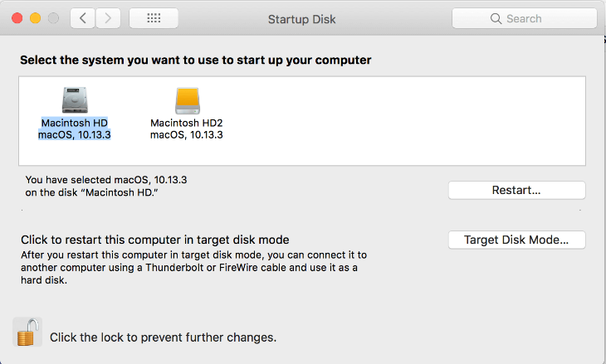The width and height of the screenshot is (606, 364).
Task: Click "Click the lock to prevent further changes" text
Action: [x=163, y=337]
